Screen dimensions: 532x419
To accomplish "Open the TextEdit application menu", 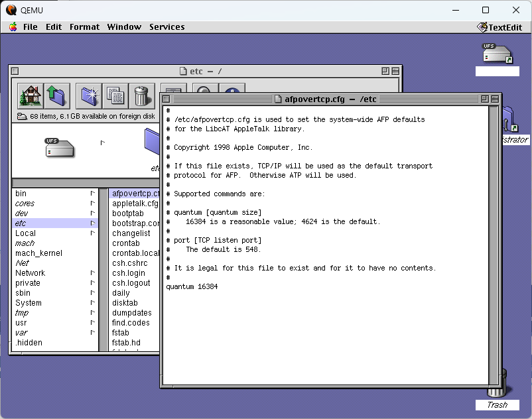I will pos(499,27).
